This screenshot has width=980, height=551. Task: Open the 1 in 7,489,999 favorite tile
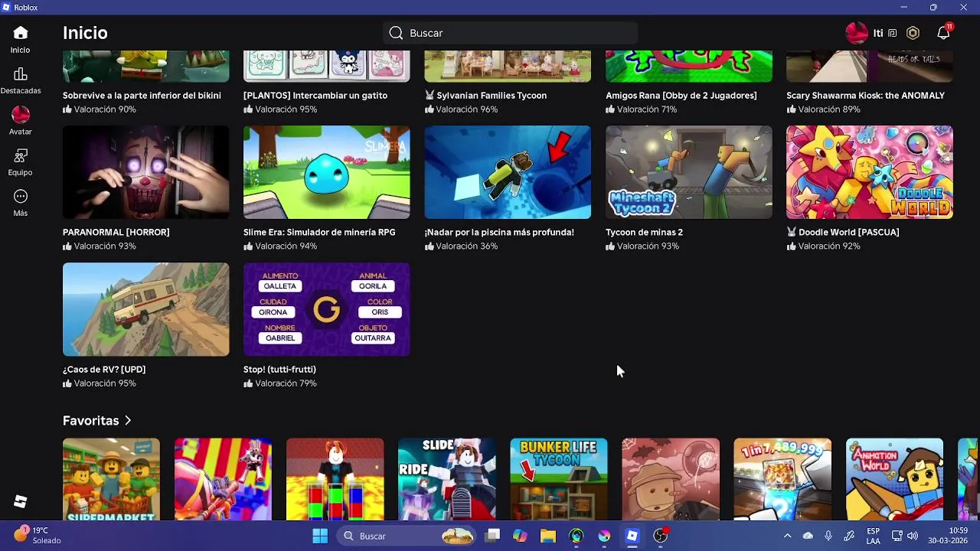[782, 479]
